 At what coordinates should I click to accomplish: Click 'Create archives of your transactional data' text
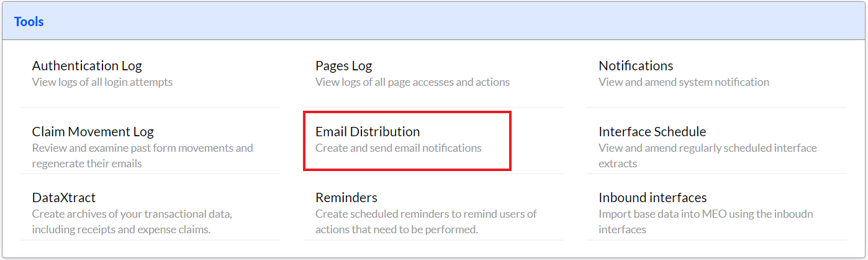click(x=132, y=213)
